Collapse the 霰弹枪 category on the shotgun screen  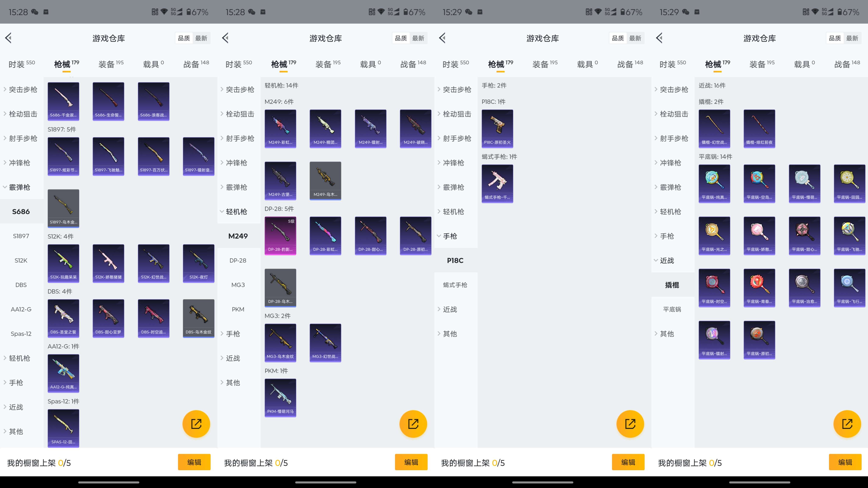22,187
